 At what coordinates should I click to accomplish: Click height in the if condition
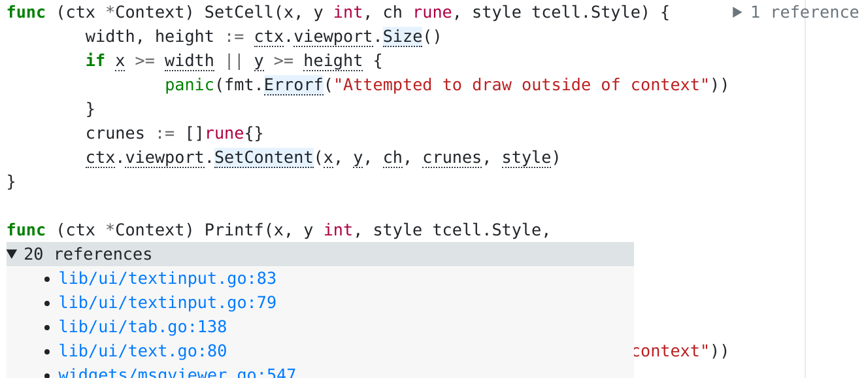tap(333, 61)
